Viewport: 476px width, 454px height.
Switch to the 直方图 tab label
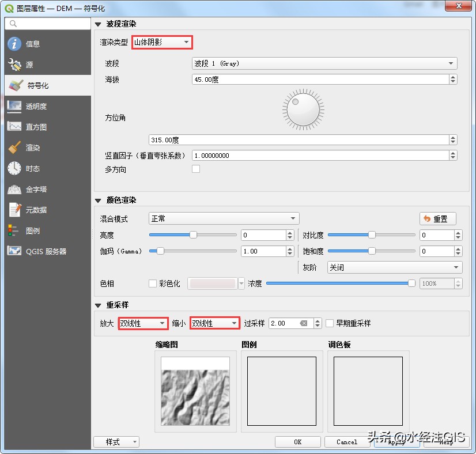pyautogui.click(x=36, y=127)
